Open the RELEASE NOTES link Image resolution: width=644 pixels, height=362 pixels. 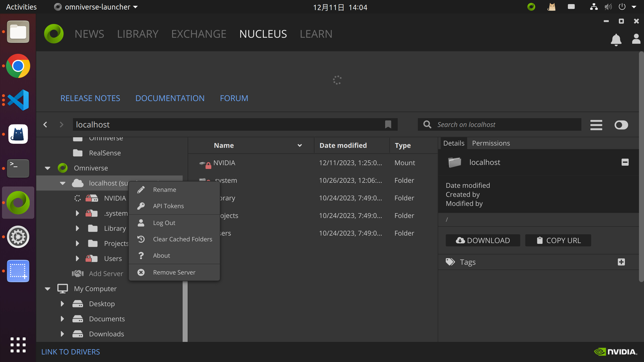tap(90, 98)
